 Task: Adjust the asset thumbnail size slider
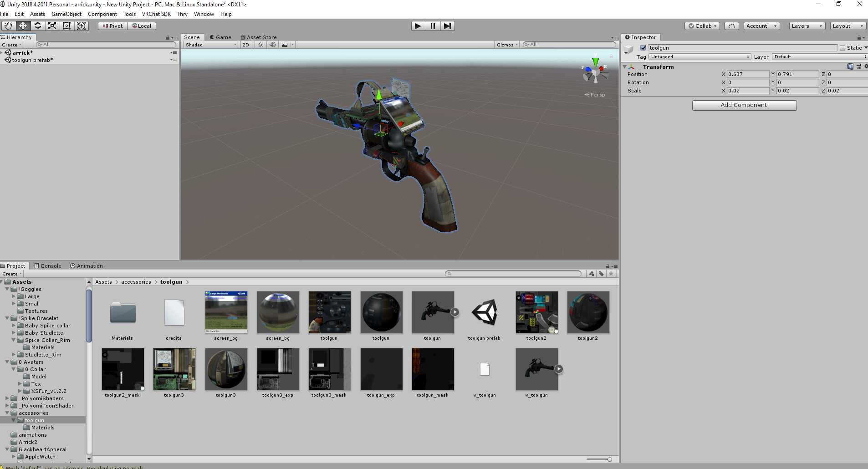click(x=609, y=459)
